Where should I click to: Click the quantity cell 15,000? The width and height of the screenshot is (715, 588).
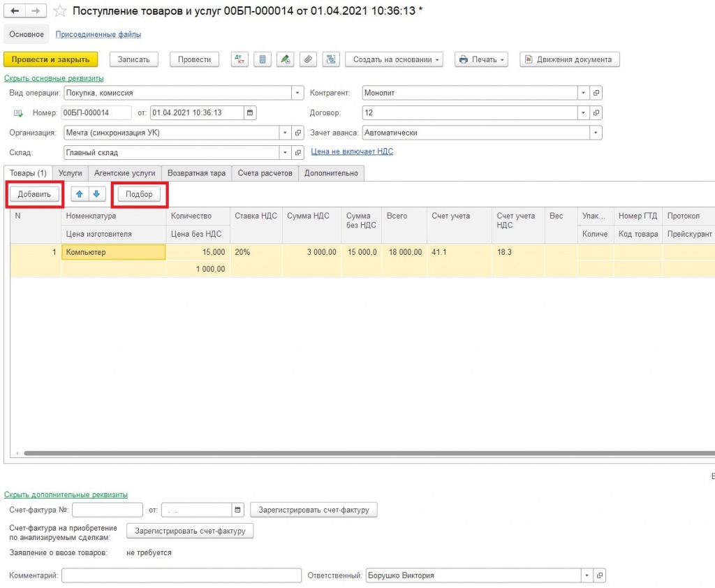click(198, 252)
